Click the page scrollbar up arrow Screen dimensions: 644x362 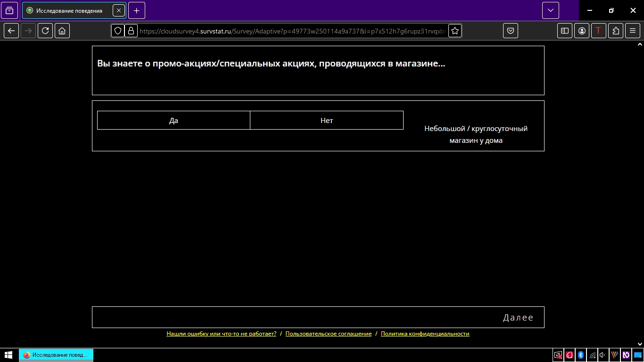coord(640,44)
